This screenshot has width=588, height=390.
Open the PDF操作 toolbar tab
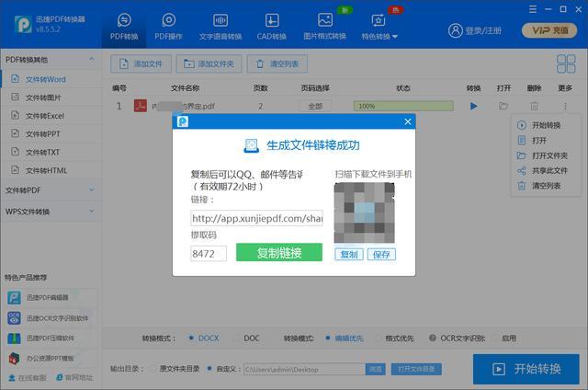[168, 27]
